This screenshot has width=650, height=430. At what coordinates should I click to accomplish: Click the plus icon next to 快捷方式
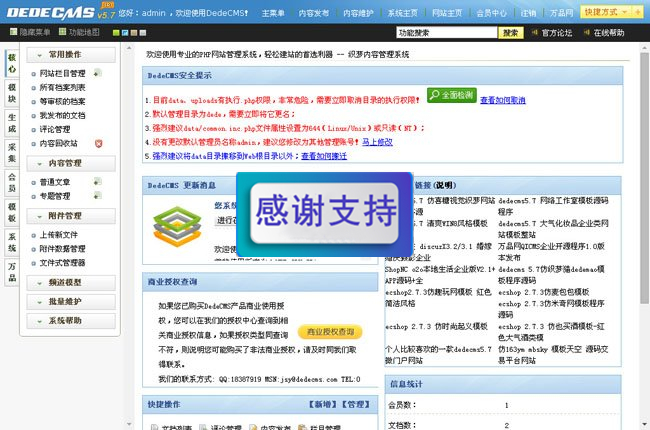coord(637,12)
